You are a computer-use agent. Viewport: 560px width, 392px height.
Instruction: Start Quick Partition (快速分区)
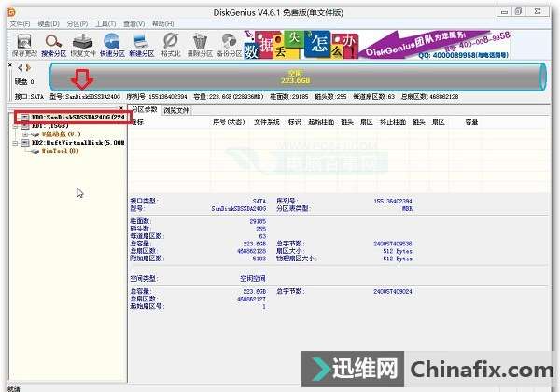tap(112, 46)
